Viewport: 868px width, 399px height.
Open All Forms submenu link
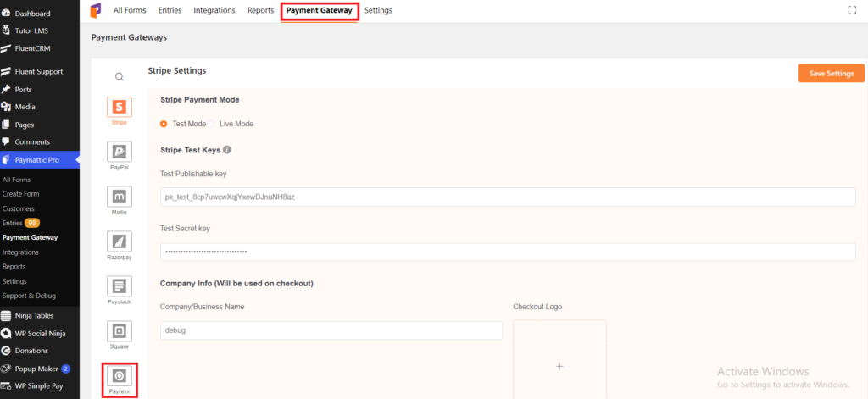tap(17, 180)
